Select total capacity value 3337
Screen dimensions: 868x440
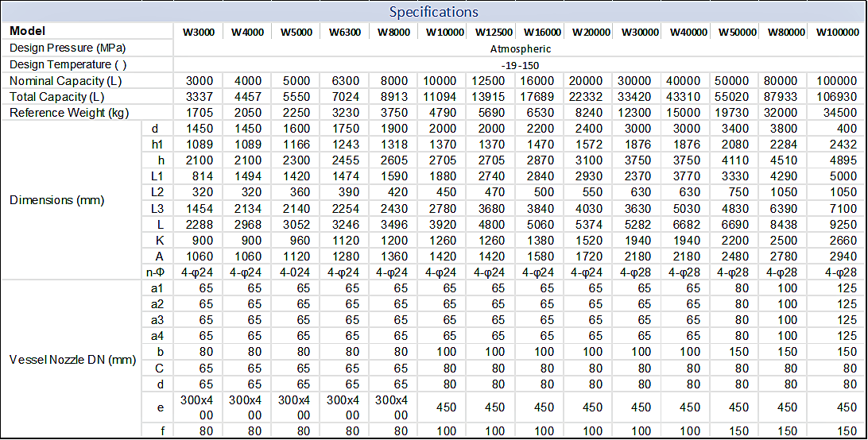[x=200, y=97]
